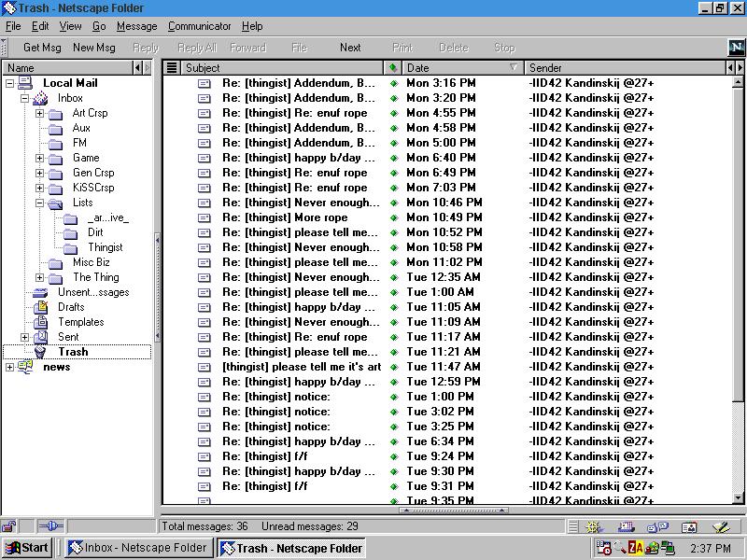This screenshot has width=747, height=560.
Task: Expand the KiSSCrsp folder
Action: coord(39,188)
